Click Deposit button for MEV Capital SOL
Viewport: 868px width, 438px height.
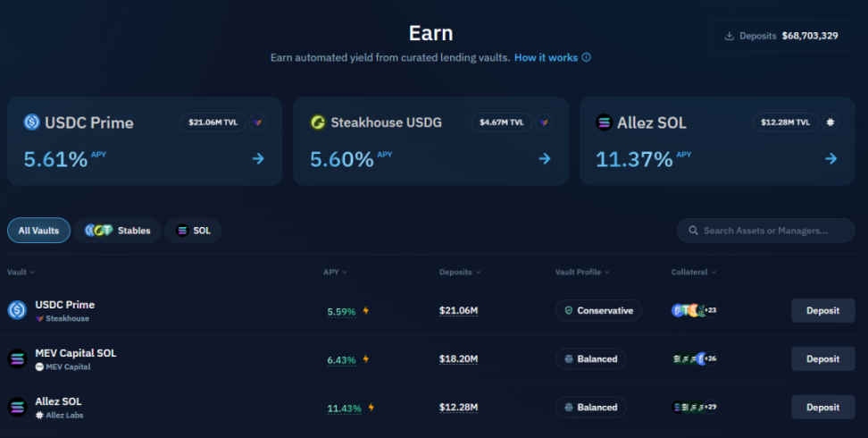(822, 358)
